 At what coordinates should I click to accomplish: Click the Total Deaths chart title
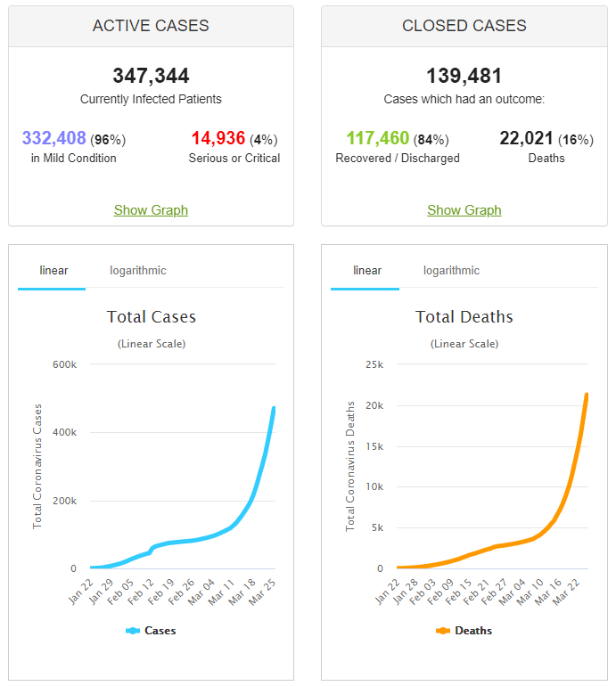pos(464,317)
